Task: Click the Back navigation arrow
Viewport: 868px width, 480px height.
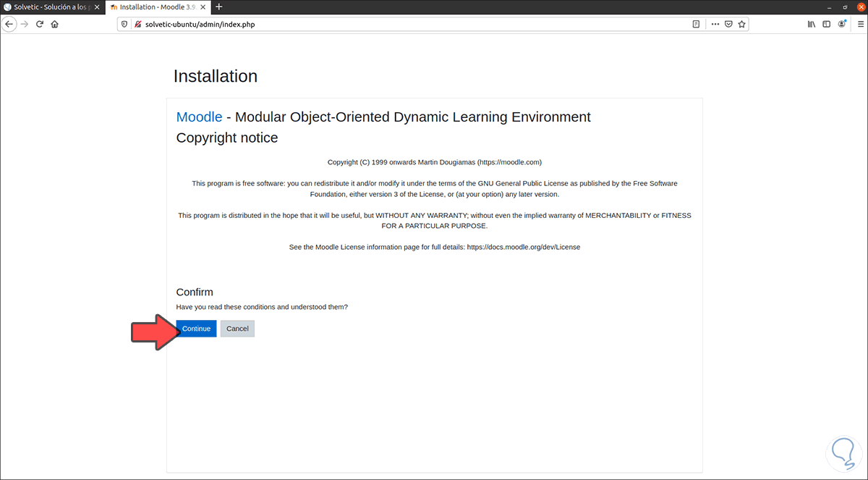Action: [x=9, y=24]
